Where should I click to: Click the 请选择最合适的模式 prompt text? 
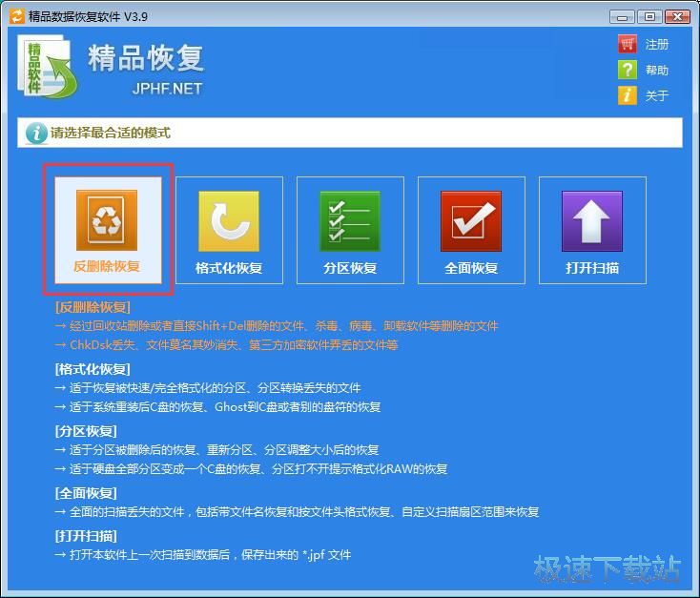pos(111,133)
